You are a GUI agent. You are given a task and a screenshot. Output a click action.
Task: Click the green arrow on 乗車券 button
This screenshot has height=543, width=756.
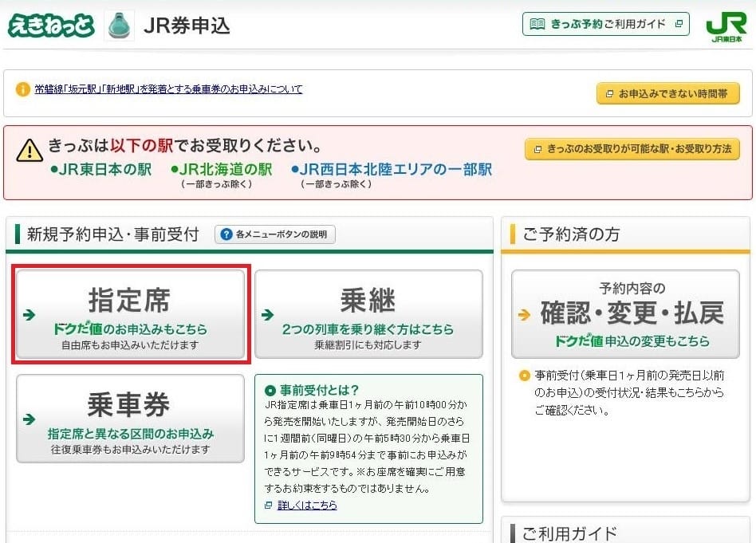30,419
